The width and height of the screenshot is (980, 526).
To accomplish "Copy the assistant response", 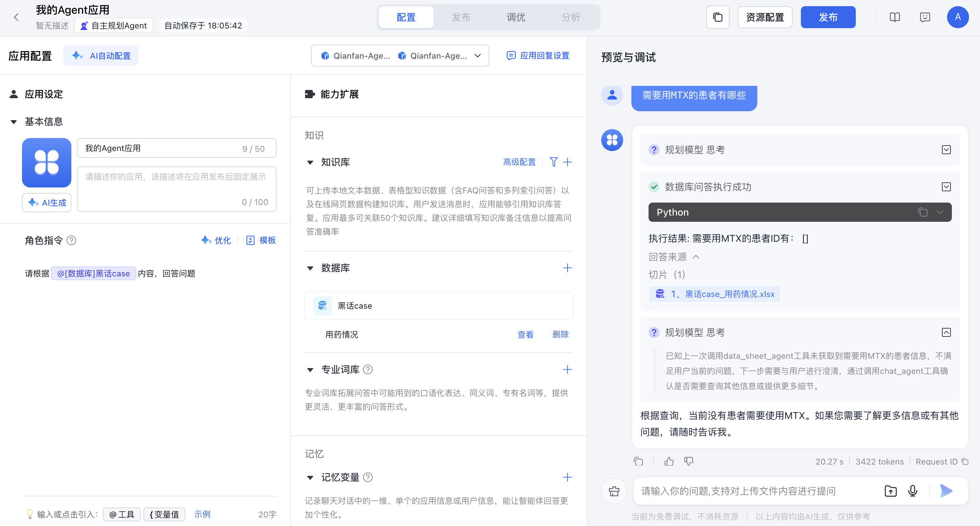I will [x=638, y=461].
